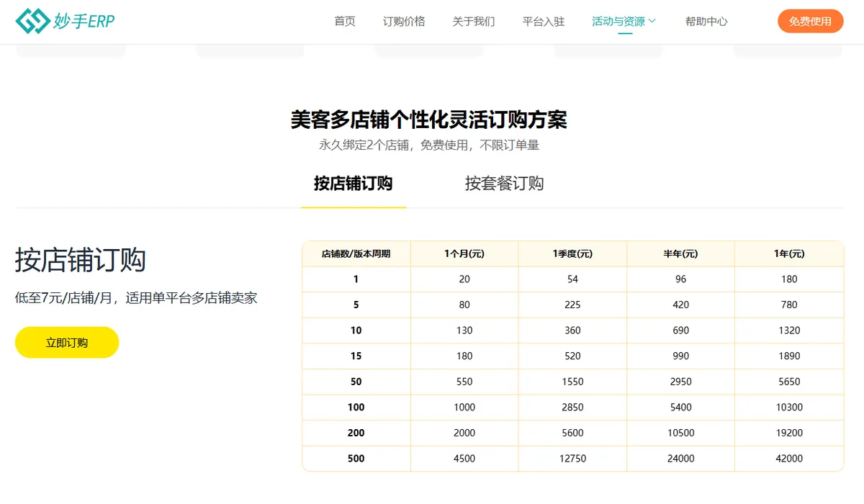Click the 200 store-count row header
Screen dimensions: 864x504
(356, 433)
